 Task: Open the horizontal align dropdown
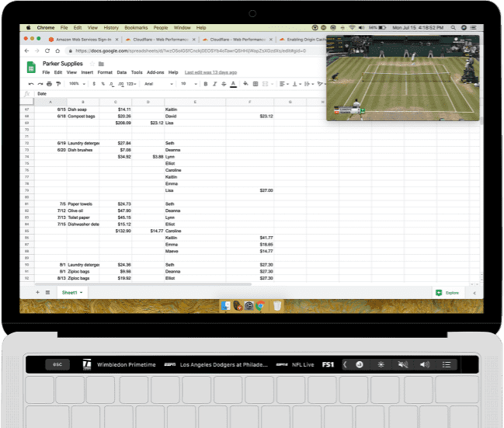pyautogui.click(x=283, y=84)
